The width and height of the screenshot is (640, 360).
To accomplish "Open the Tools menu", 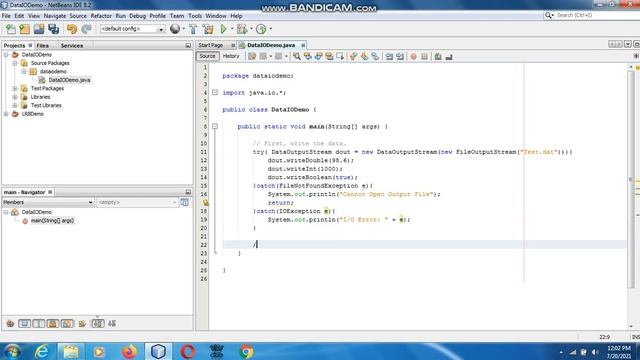I will 195,16.
